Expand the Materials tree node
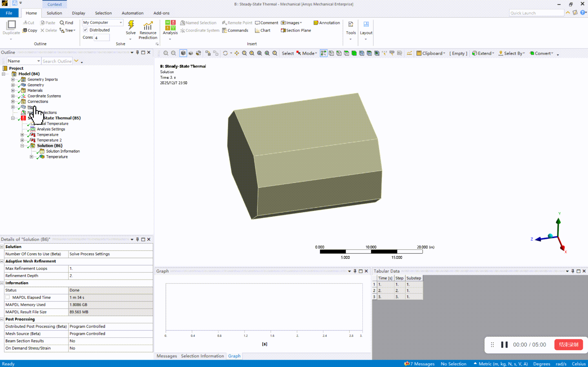This screenshot has width=588, height=367. 13,91
